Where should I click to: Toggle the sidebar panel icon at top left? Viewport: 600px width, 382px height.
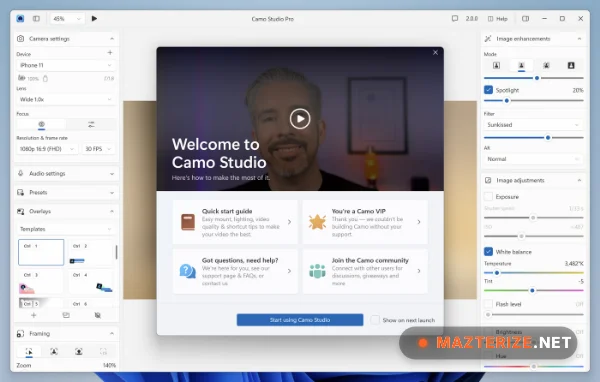click(x=36, y=18)
